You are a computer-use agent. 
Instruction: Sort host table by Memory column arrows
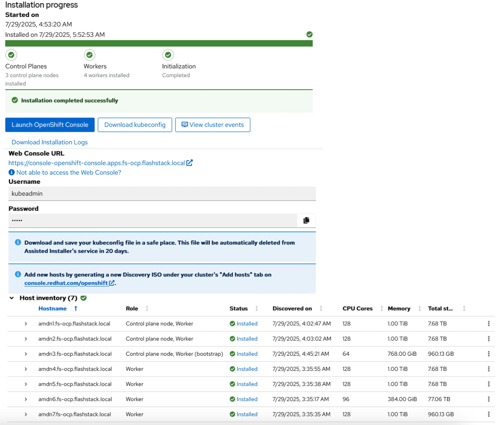click(x=419, y=308)
